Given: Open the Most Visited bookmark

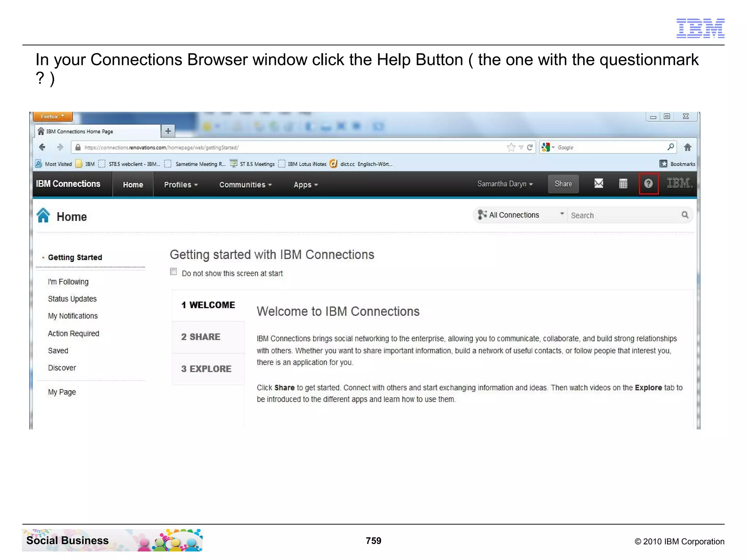Looking at the screenshot, I should 54,164.
